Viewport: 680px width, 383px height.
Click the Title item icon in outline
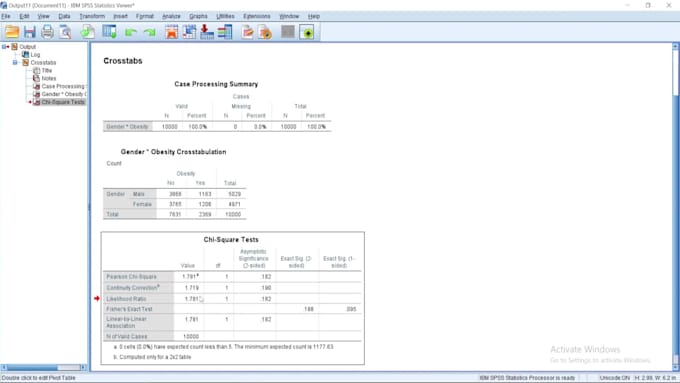point(36,70)
